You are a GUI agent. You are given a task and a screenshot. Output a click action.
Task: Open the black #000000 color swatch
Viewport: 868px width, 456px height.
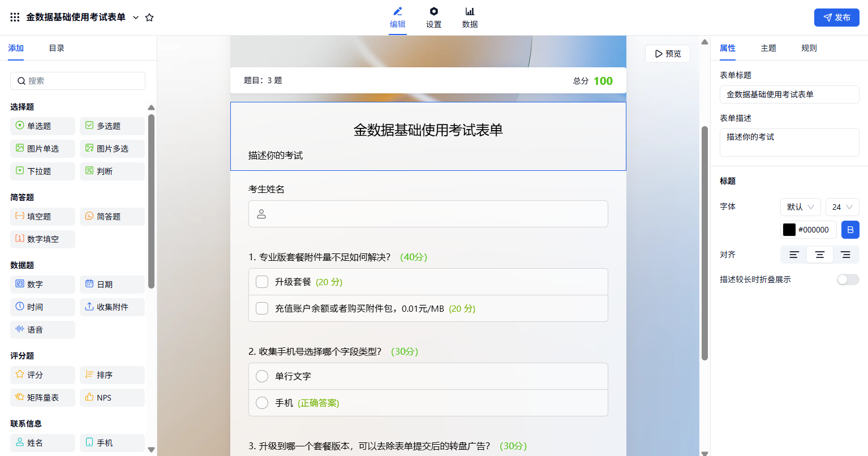click(789, 230)
